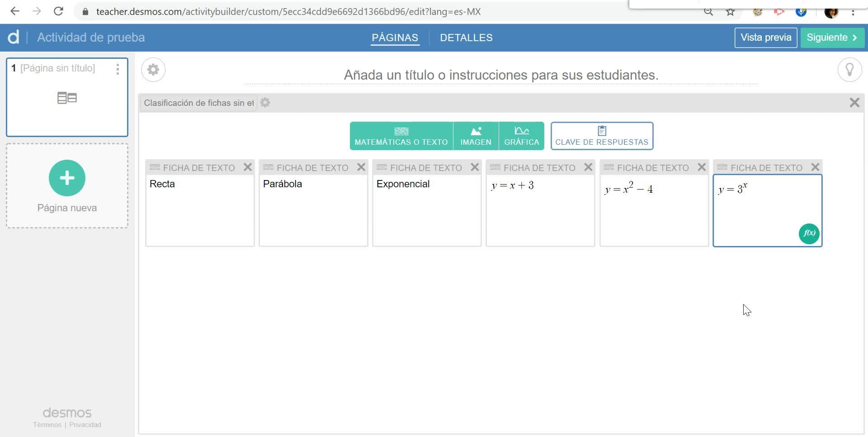Delete the Recta text card

(248, 167)
